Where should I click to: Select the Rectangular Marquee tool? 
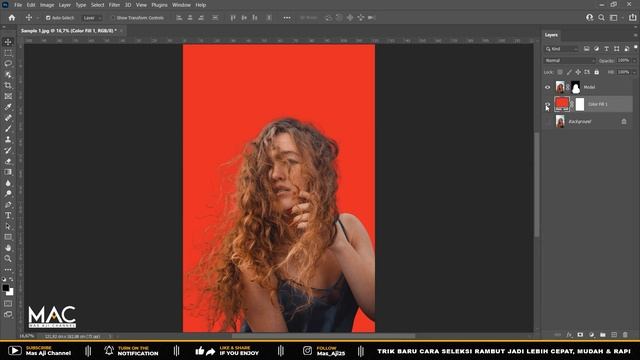8,53
